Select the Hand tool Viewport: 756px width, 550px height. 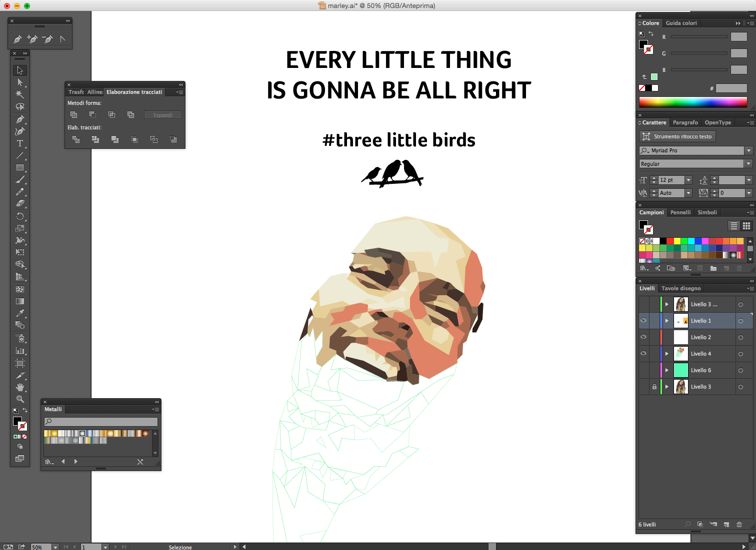point(20,387)
